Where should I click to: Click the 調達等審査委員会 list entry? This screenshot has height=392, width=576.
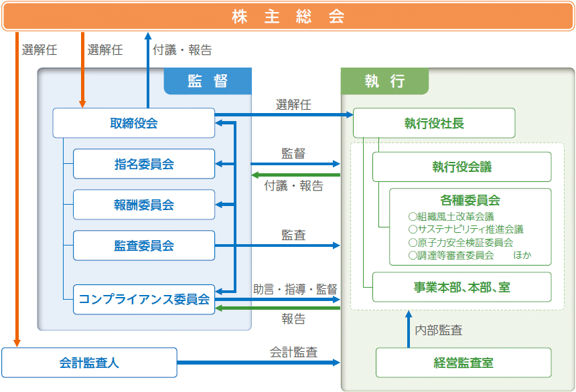tap(451, 255)
